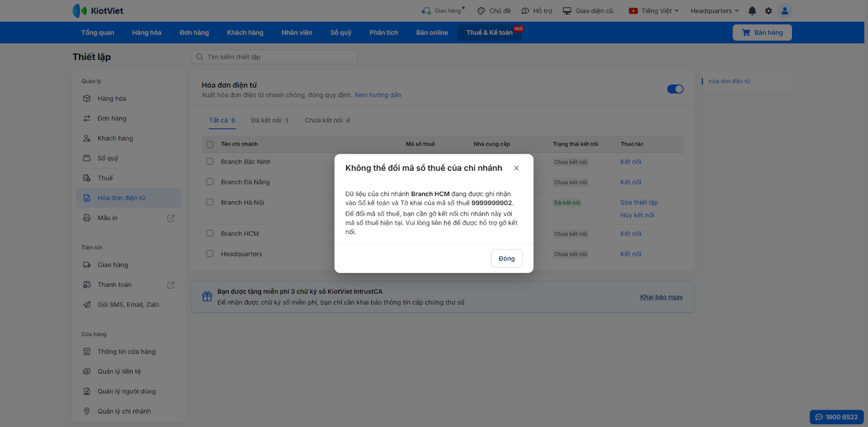868x427 pixels.
Task: Open the user account avatar
Action: [x=784, y=11]
